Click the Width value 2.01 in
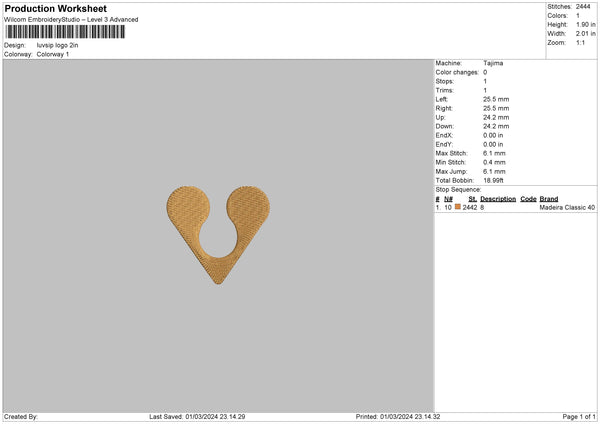Screen dimensions: 600x424 click(585, 34)
